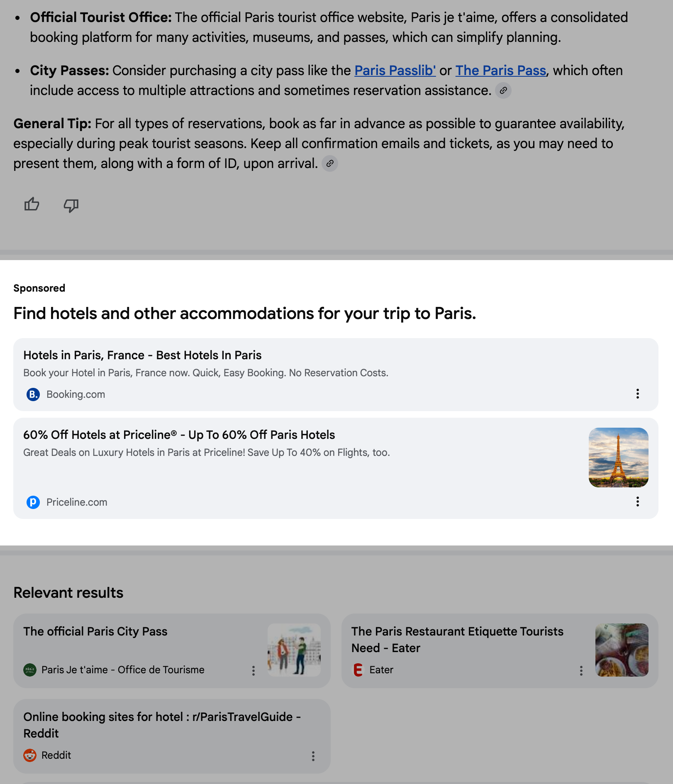Click the source link icon after City Passes bullet
Image resolution: width=673 pixels, height=784 pixels.
504,90
